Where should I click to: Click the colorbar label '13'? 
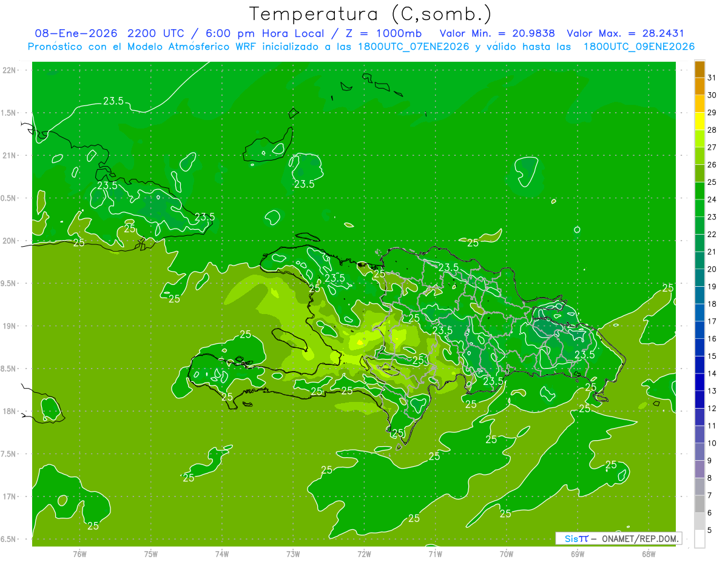point(712,391)
